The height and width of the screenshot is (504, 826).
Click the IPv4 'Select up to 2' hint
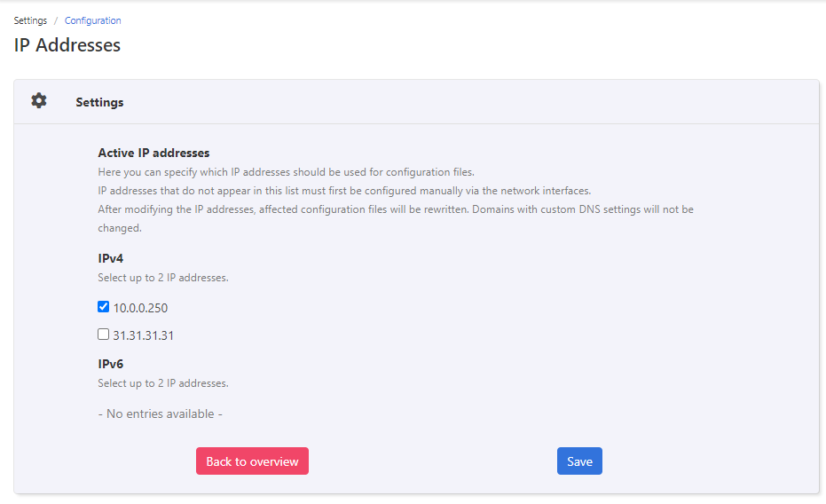pos(163,278)
